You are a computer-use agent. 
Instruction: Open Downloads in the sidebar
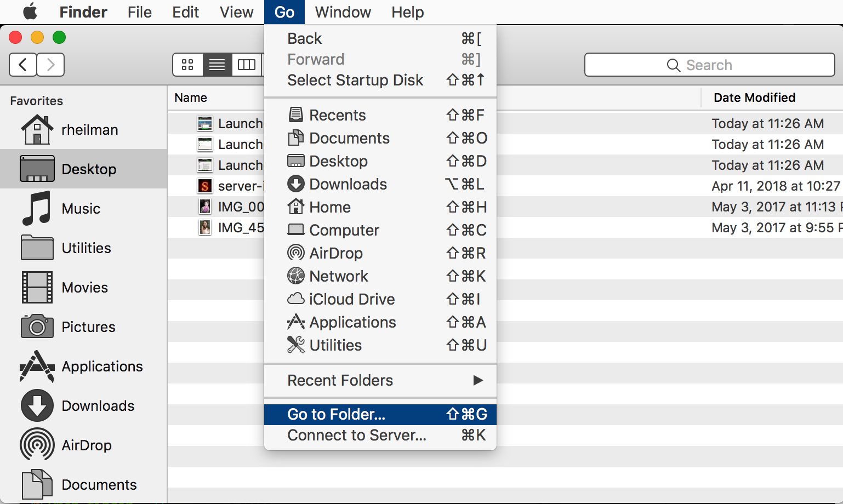click(x=83, y=405)
